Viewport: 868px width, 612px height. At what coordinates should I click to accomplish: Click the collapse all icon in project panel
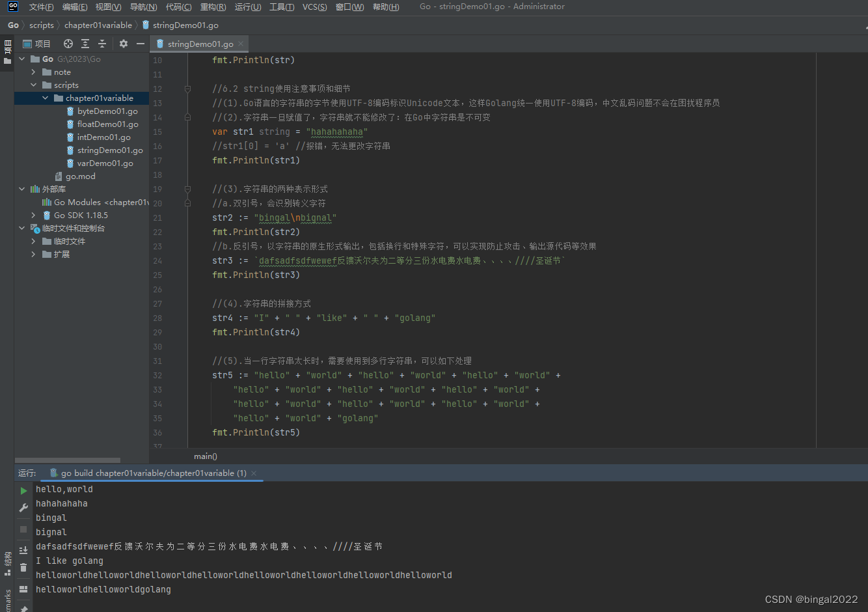click(x=102, y=44)
